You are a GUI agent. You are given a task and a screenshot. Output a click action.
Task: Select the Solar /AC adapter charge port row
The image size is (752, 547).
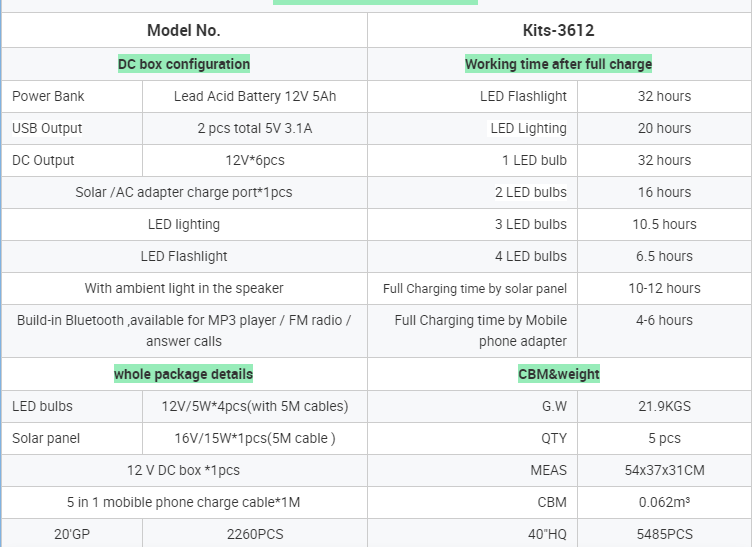point(184,192)
